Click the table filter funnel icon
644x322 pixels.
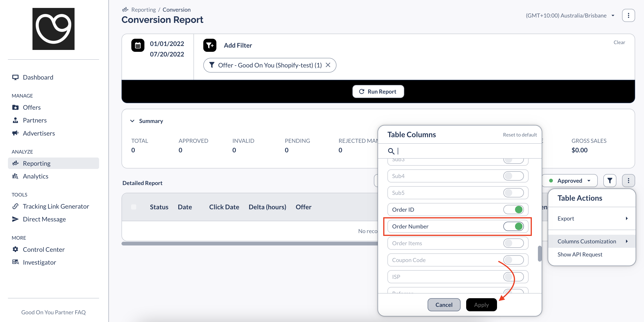coord(609,180)
